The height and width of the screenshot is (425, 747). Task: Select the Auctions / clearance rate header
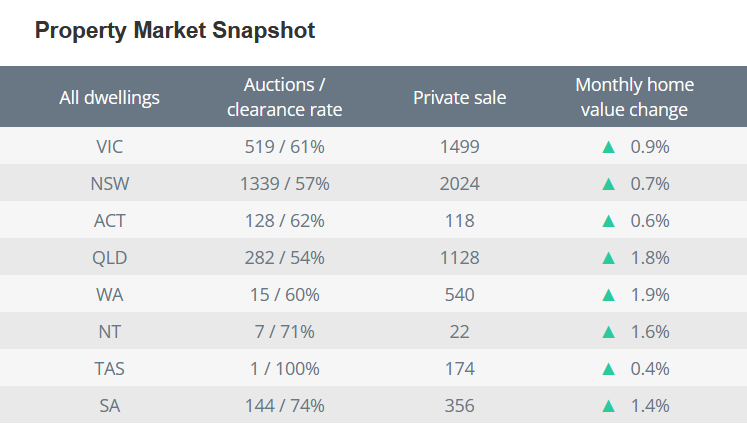(x=284, y=97)
